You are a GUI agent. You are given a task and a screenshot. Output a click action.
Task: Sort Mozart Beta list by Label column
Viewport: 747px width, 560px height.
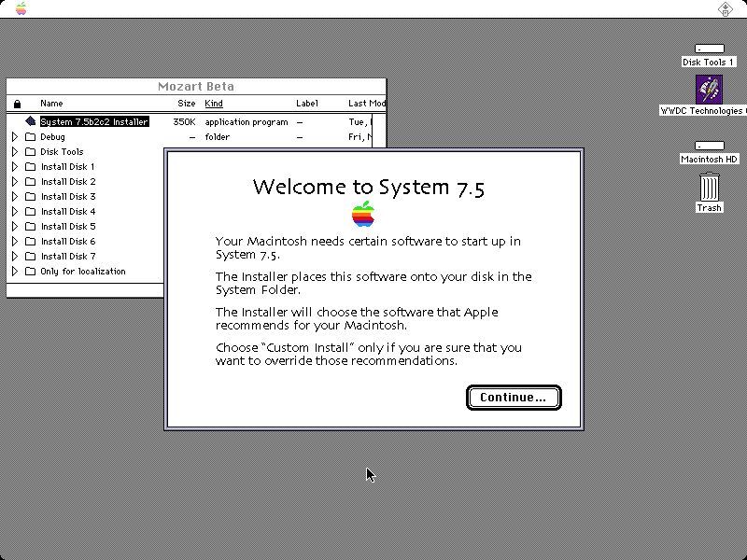point(307,104)
